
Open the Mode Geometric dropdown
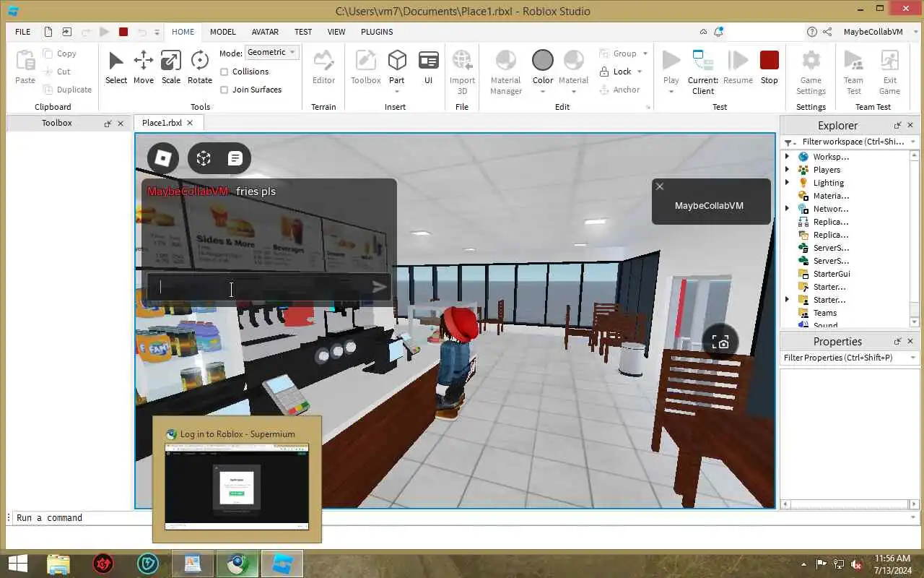[x=271, y=53]
